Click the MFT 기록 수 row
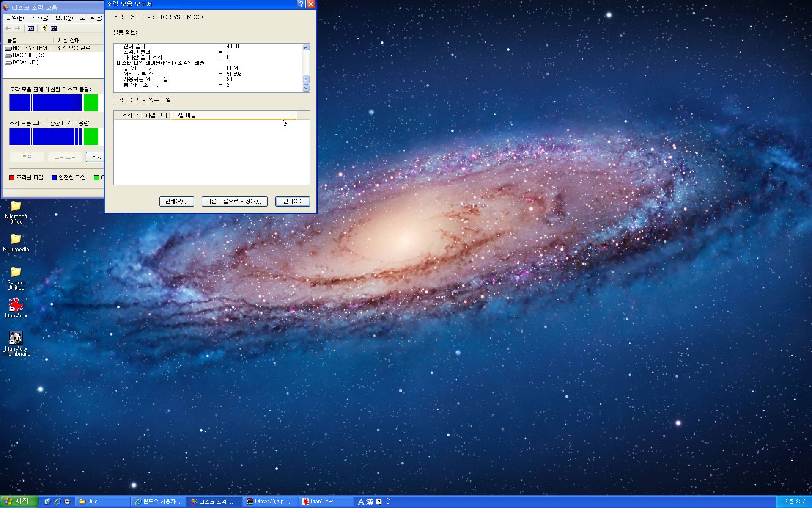This screenshot has width=812, height=508. [182, 74]
